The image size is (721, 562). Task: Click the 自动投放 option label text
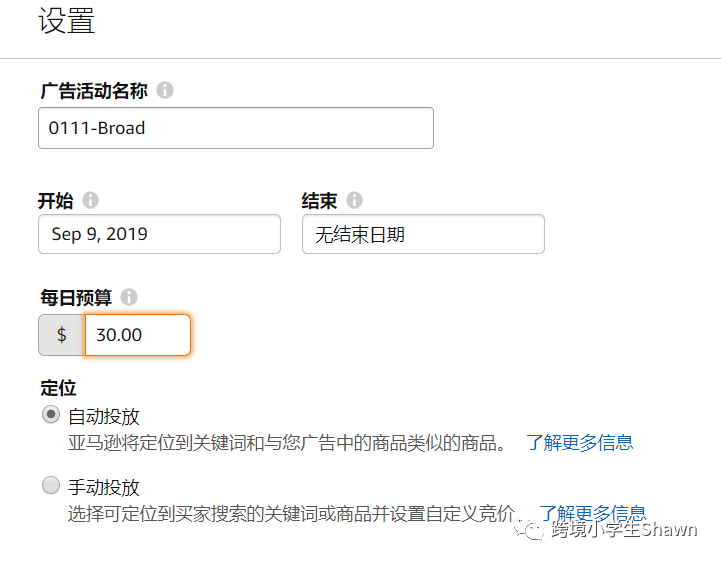pyautogui.click(x=103, y=416)
